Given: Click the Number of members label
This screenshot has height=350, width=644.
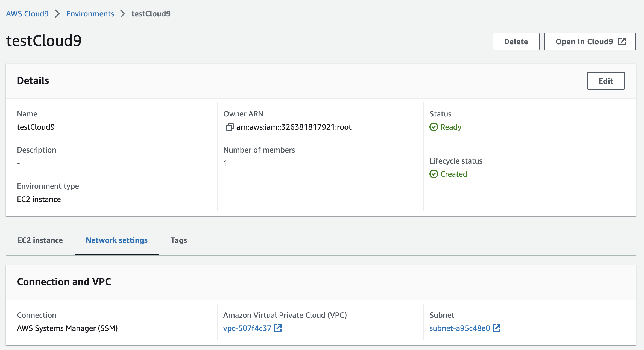Looking at the screenshot, I should tap(259, 150).
